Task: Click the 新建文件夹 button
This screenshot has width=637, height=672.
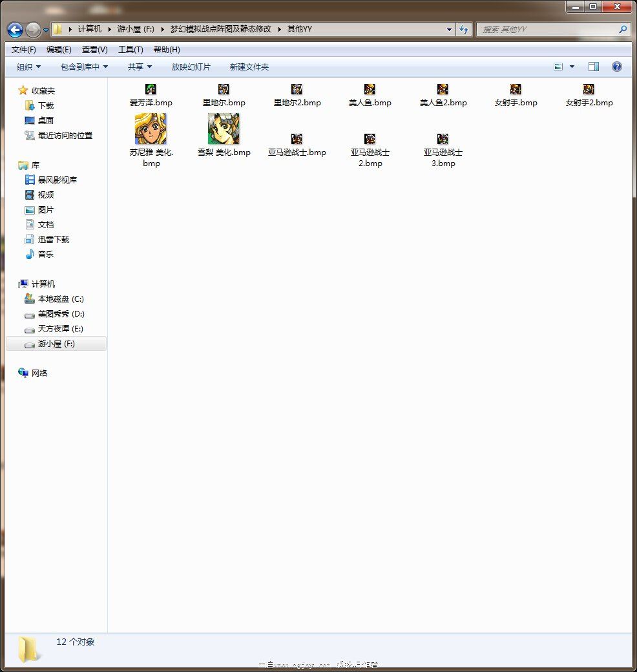Action: [249, 67]
